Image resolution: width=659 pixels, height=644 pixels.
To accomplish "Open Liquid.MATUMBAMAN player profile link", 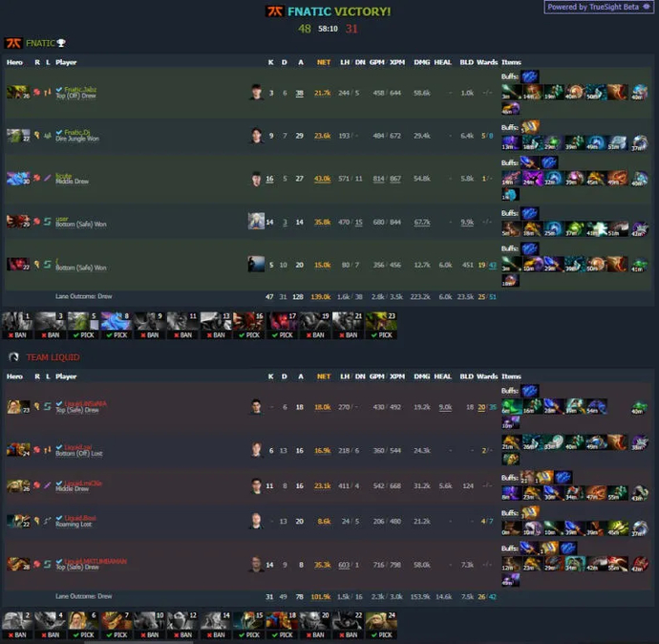I will (x=96, y=561).
